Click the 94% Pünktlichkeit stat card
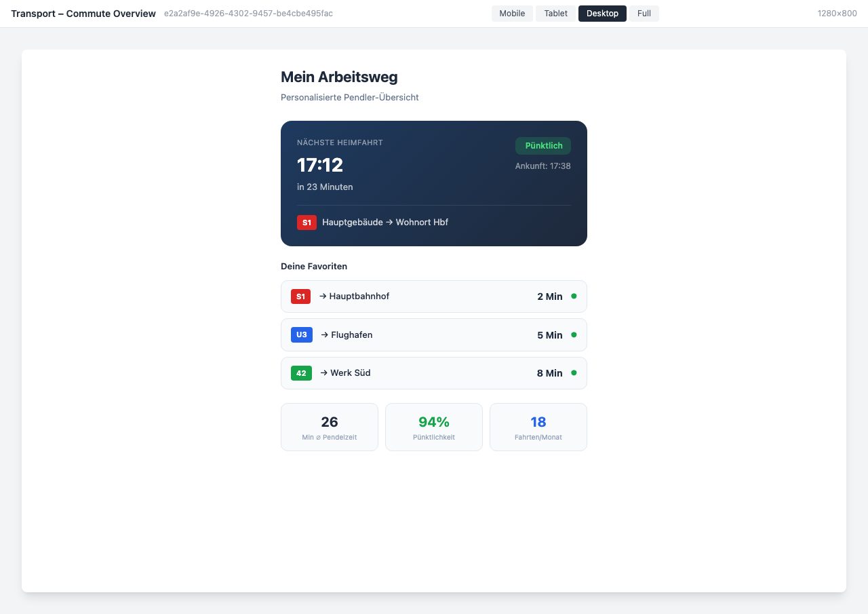Viewport: 868px width, 614px height. pos(433,427)
